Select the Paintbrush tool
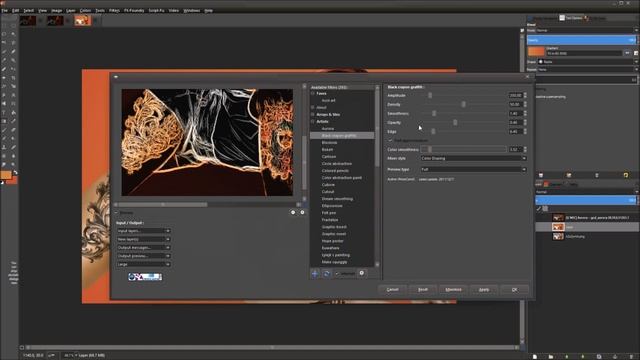The width and height of the screenshot is (640, 360). coord(5,129)
